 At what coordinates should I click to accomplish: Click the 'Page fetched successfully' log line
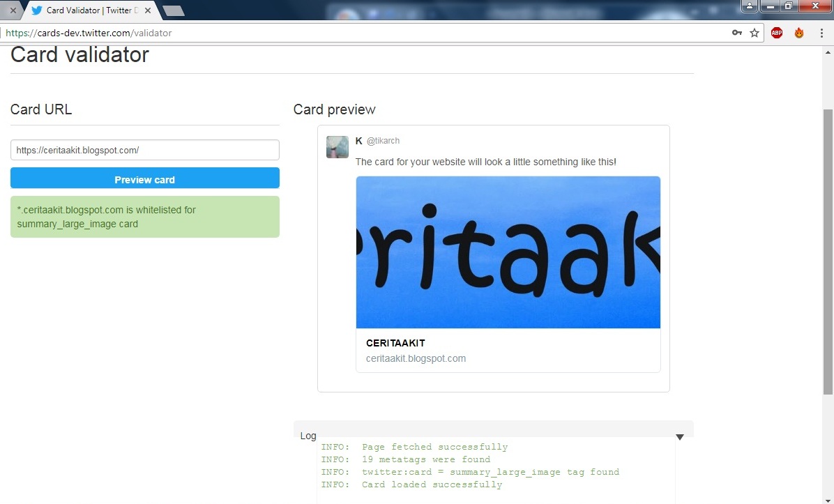[x=414, y=447]
